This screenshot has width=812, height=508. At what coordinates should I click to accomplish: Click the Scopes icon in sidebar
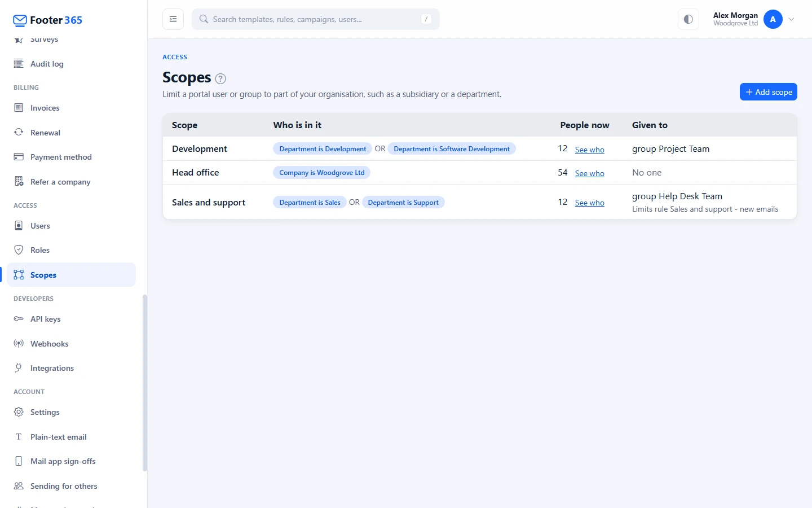[19, 274]
